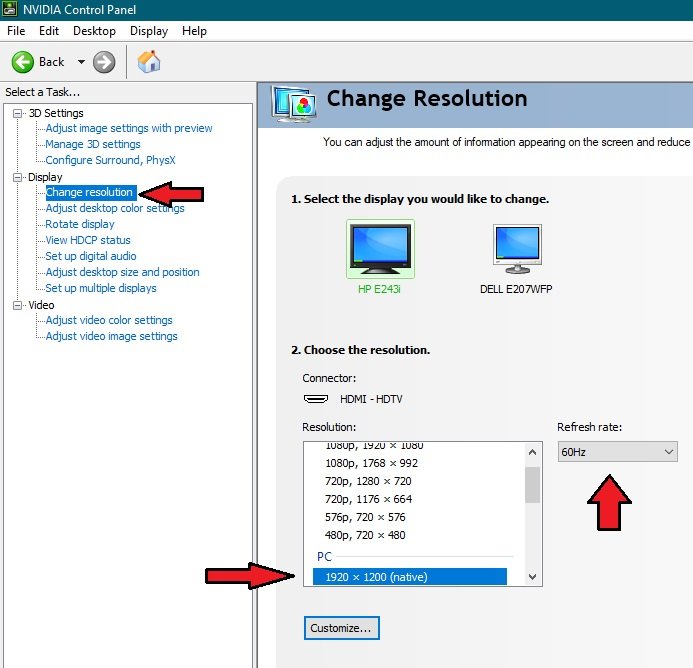Collapse the Video tree node
The height and width of the screenshot is (668, 693).
(17, 305)
